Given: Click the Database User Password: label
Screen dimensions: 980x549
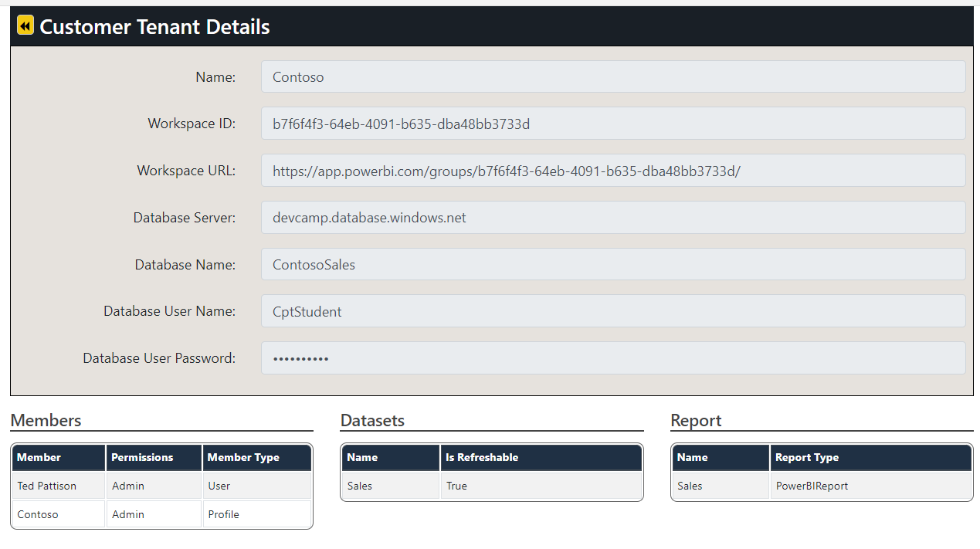Looking at the screenshot, I should point(159,358).
